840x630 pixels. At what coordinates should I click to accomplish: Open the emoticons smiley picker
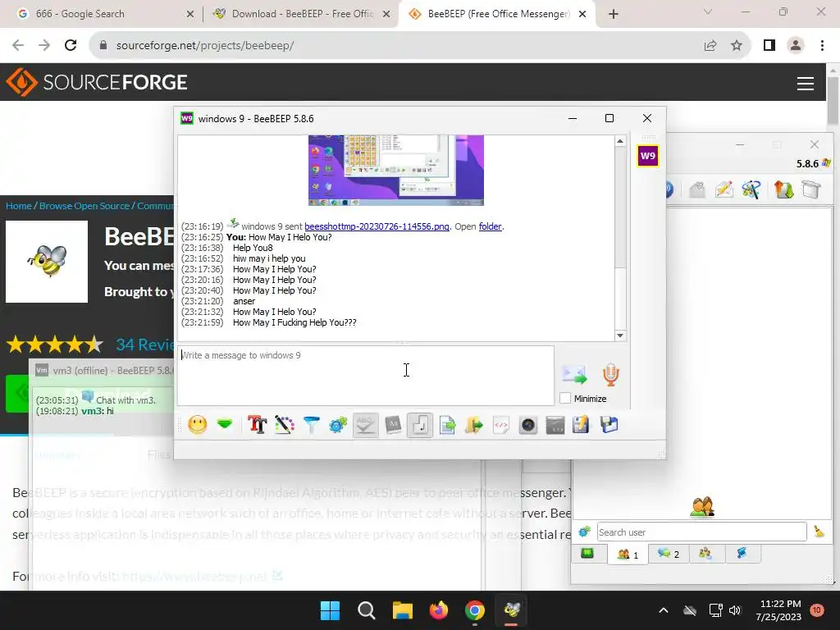pos(197,426)
